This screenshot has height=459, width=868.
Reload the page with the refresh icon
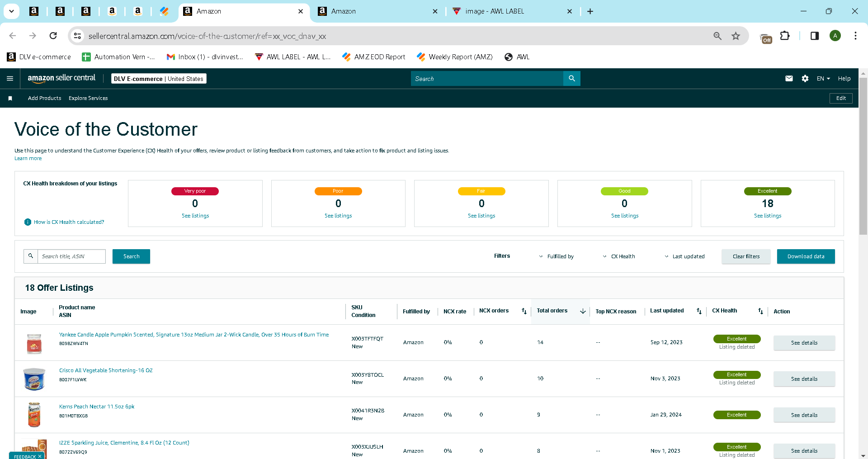point(53,36)
